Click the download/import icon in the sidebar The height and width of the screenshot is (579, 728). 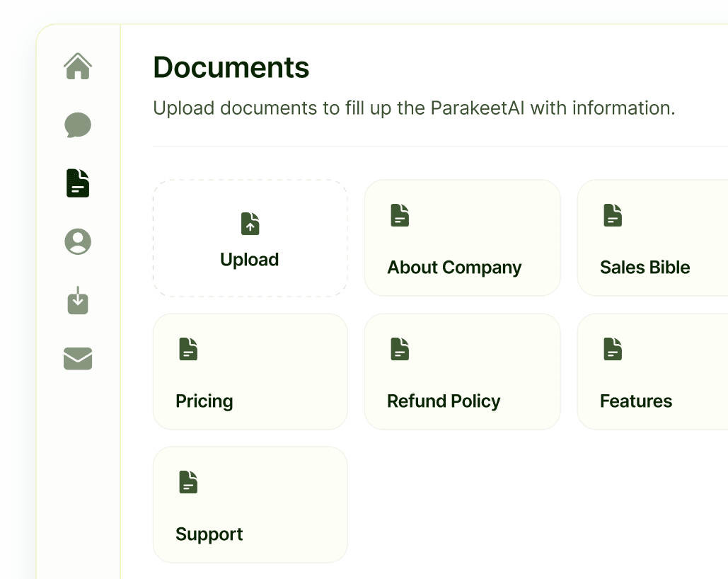[77, 300]
